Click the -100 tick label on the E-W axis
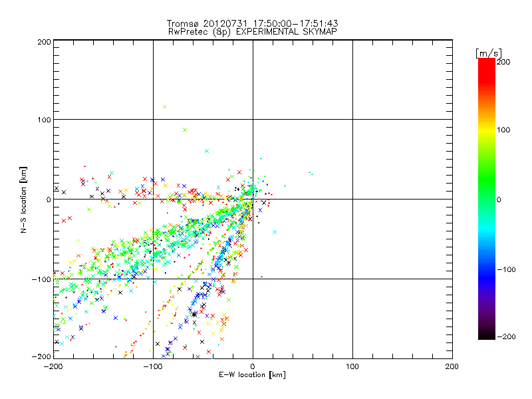The image size is (532, 399). [153, 366]
